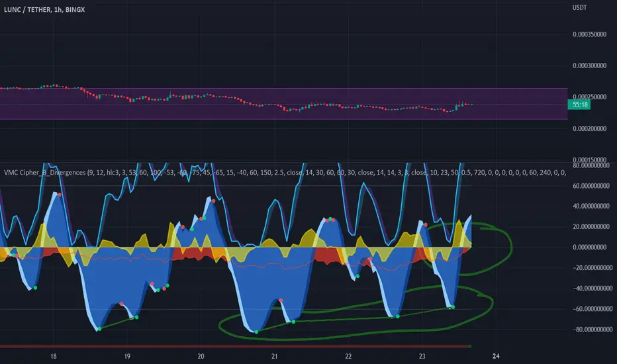The image size is (617, 364).
Task: Click the USDT currency label
Action: 580,7
